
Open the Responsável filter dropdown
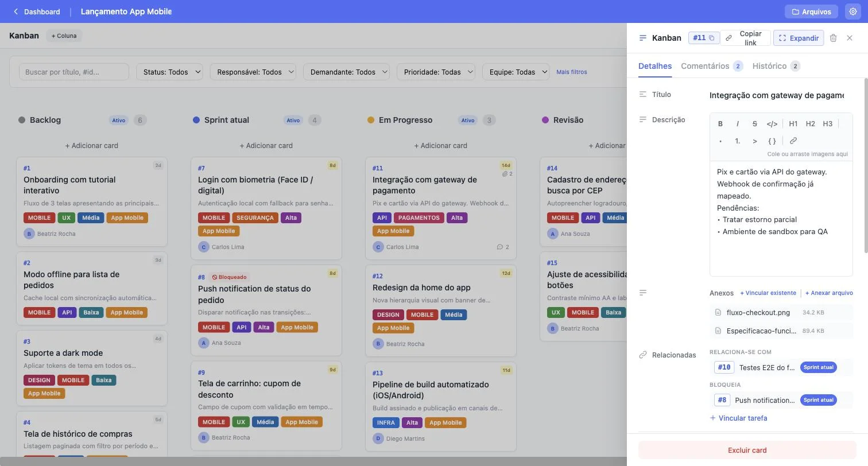click(x=253, y=72)
